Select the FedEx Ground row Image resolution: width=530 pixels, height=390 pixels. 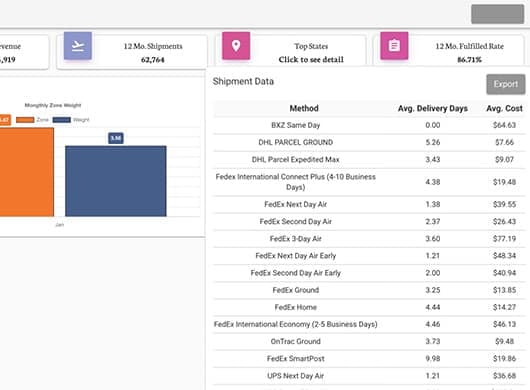pos(369,290)
